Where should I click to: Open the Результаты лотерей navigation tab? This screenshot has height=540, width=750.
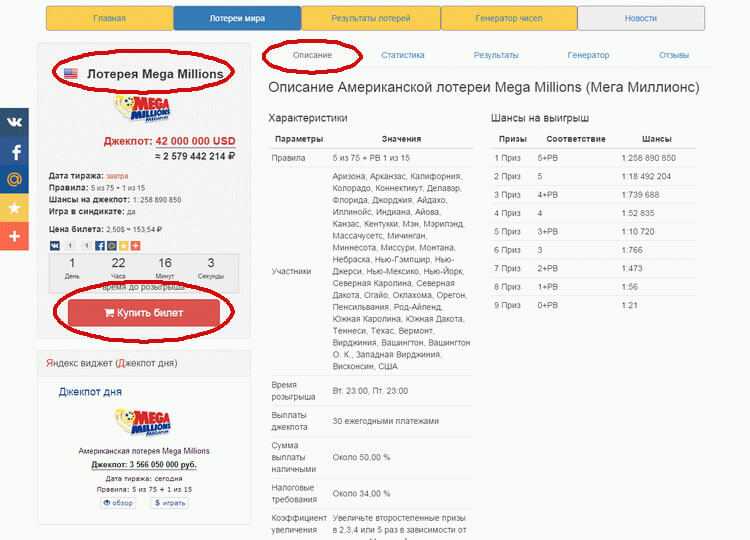371,18
